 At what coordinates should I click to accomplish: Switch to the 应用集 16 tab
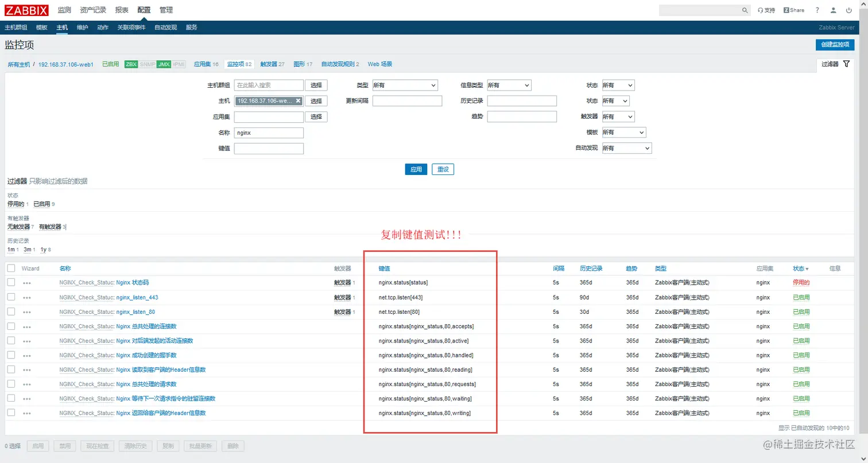point(206,64)
